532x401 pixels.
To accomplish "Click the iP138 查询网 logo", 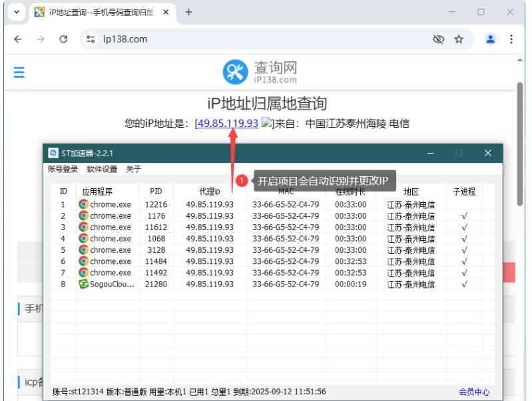I will 260,72.
